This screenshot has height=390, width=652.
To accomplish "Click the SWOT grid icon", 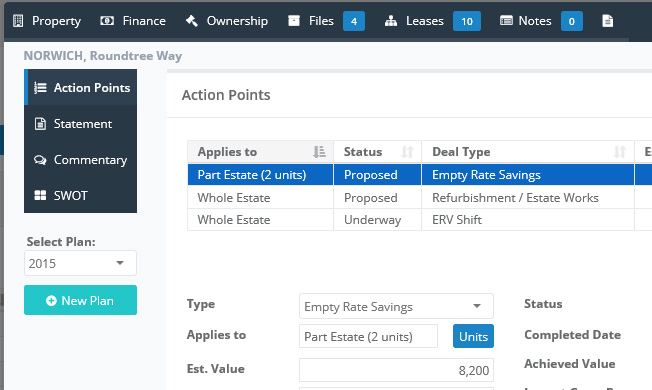I will [x=40, y=195].
